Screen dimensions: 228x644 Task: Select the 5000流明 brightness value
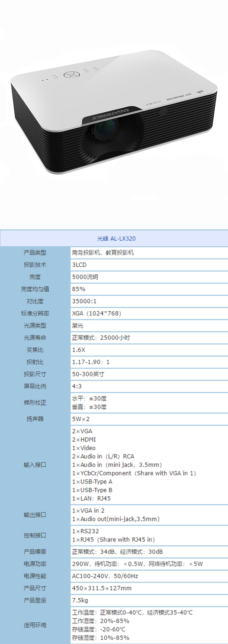85,277
